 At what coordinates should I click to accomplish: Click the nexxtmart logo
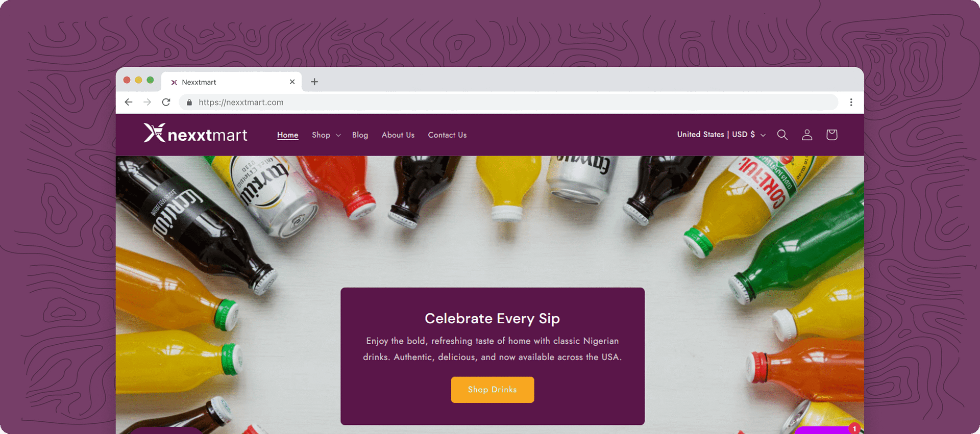(195, 134)
